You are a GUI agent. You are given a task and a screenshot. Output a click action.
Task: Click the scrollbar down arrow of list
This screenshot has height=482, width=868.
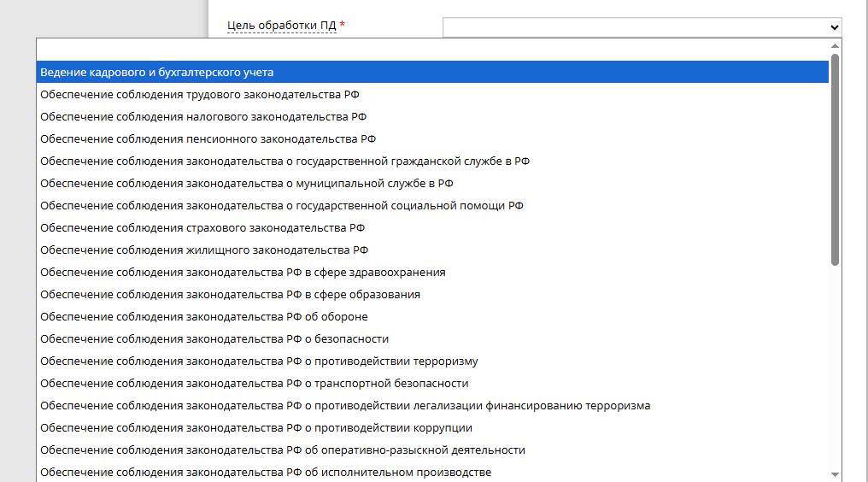pyautogui.click(x=835, y=474)
